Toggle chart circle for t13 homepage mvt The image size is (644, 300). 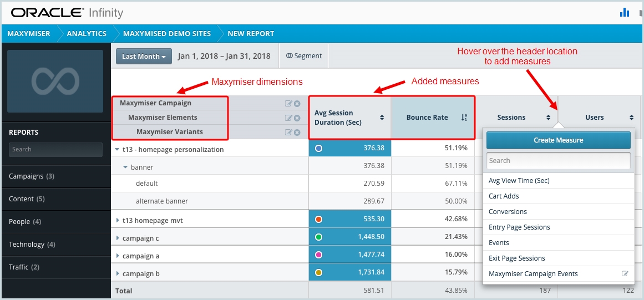[x=318, y=219]
